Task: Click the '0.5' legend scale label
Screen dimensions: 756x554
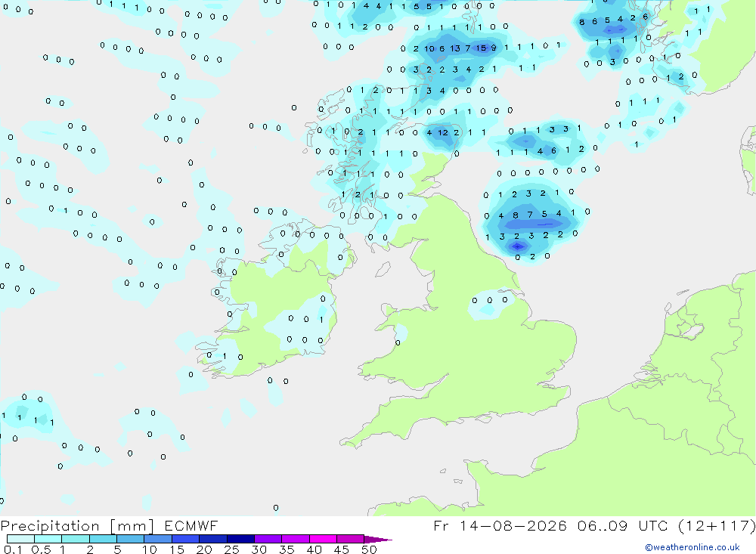Action: pos(41,549)
